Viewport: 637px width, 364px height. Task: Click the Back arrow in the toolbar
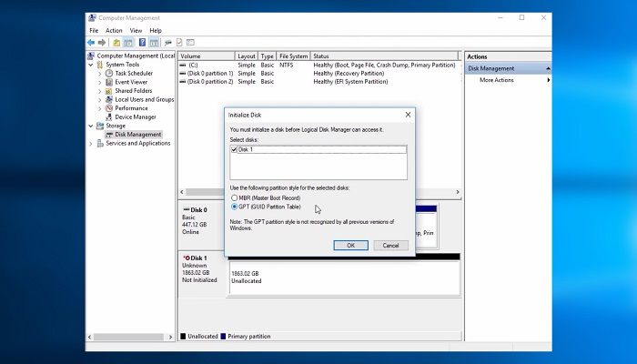[91, 42]
